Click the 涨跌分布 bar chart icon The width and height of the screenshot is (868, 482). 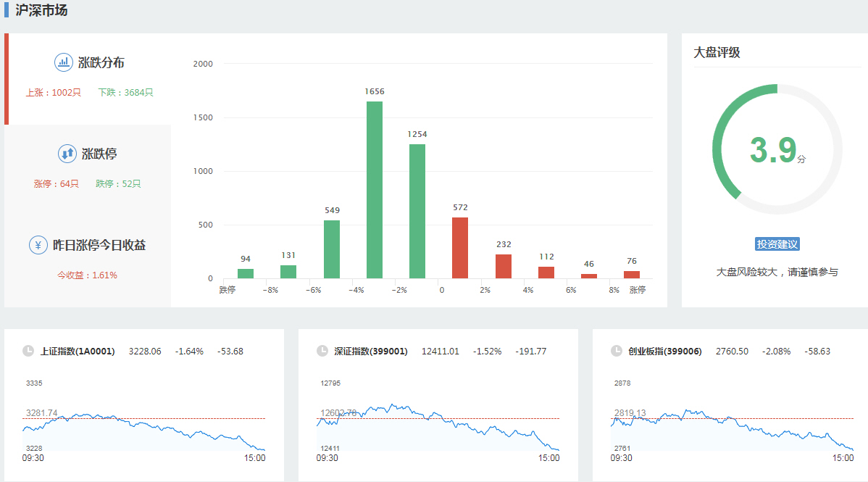[x=64, y=62]
